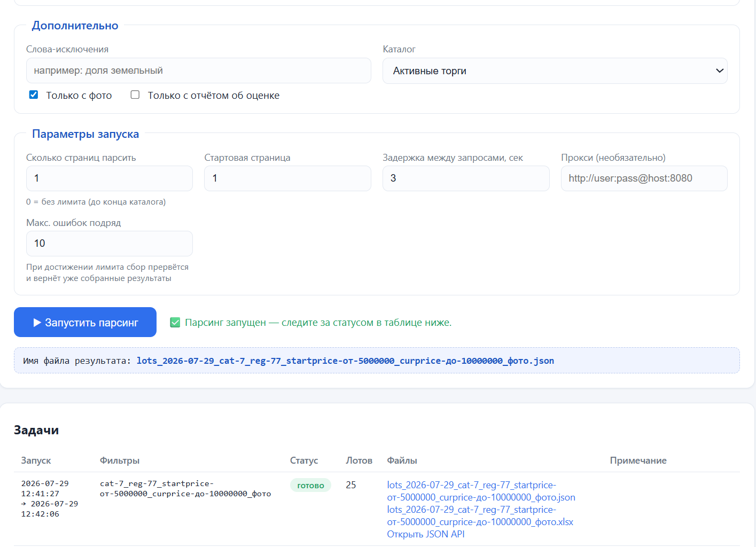Image resolution: width=756 pixels, height=547 pixels.
Task: Click the filters cell 'cat-7_reg-77_startprice-'
Action: (x=157, y=483)
